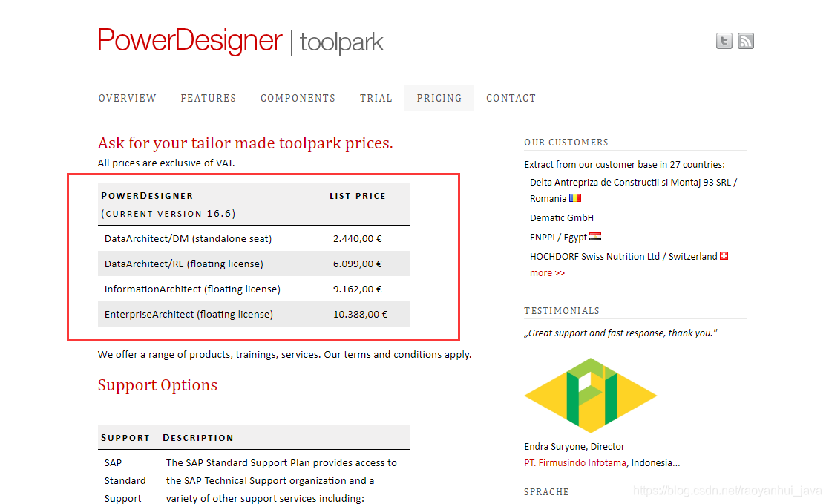Click the 'more >>' customers link
Viewport: 829px width, 504px height.
[547, 273]
